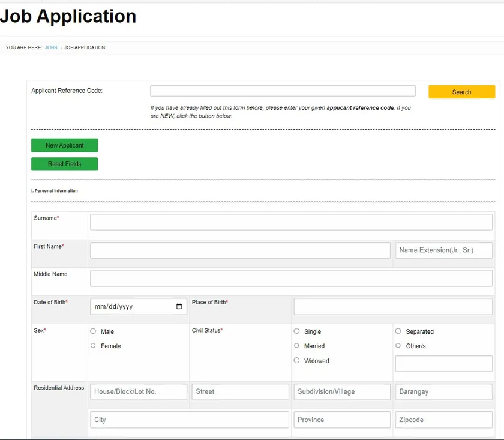The width and height of the screenshot is (504, 440).
Task: Click the Subdivision/Village field
Action: point(342,392)
